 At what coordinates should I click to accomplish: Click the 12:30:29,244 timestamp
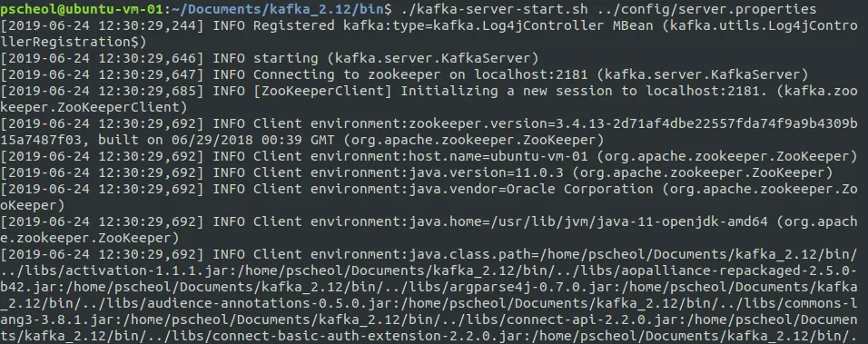tap(147, 25)
